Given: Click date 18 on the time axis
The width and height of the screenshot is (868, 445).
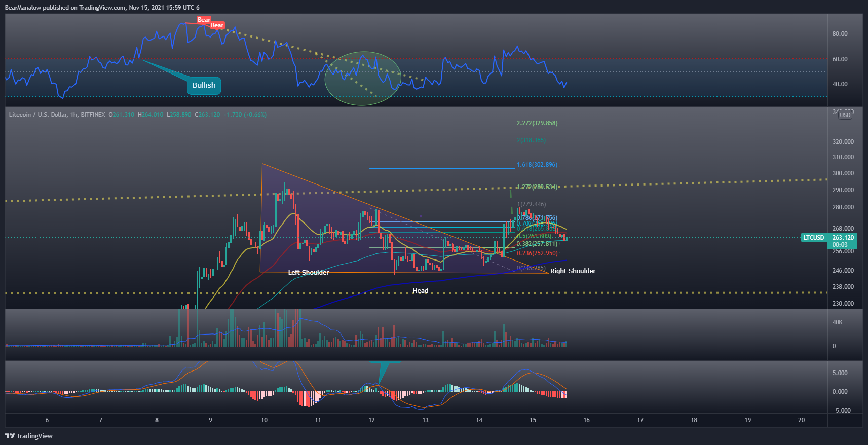Looking at the screenshot, I should pos(694,420).
